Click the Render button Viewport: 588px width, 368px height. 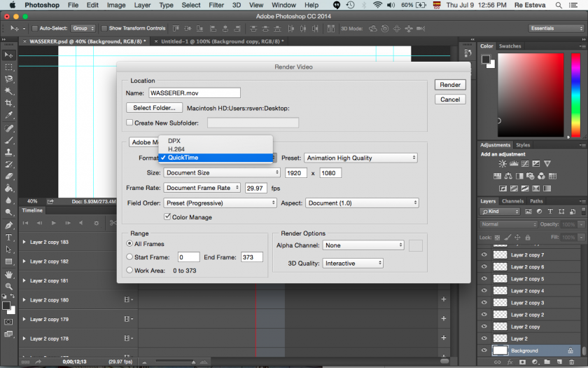coord(450,85)
